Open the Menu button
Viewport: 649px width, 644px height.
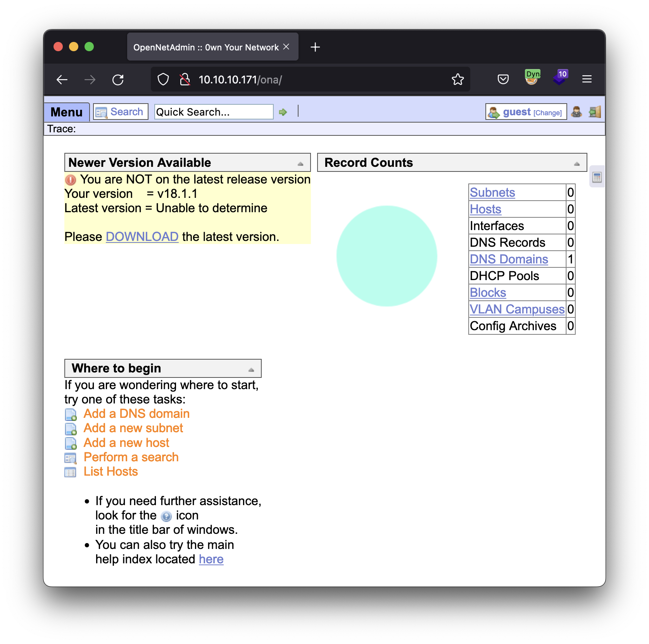coord(67,112)
